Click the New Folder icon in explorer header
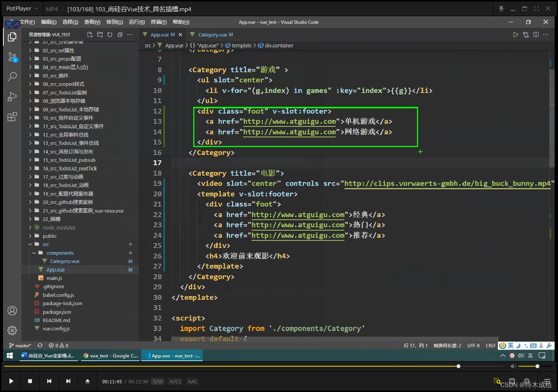 (100, 35)
